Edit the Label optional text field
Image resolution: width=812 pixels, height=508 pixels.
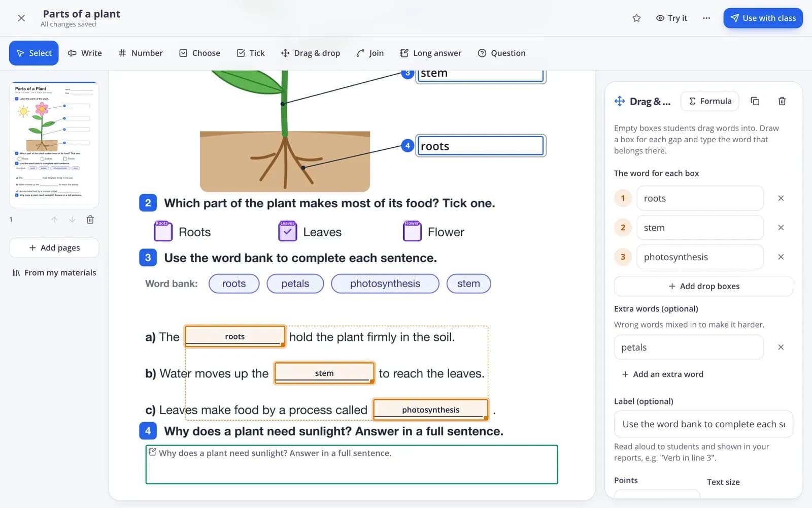click(703, 424)
